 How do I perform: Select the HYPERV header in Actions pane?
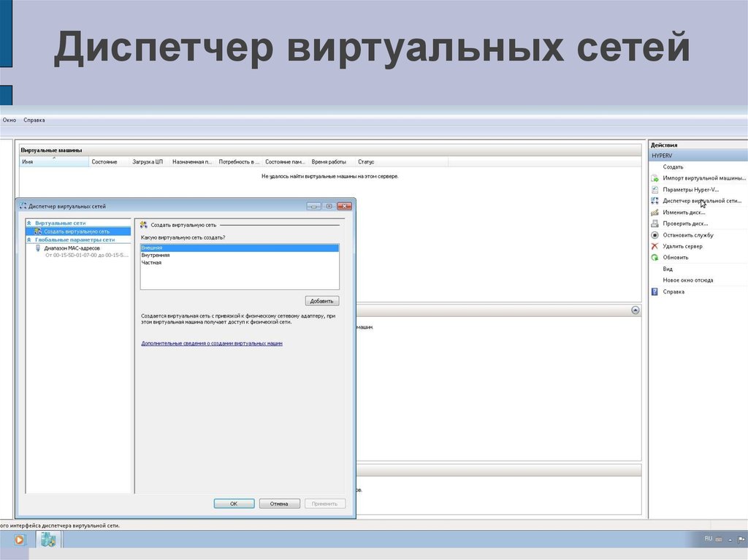(x=698, y=156)
